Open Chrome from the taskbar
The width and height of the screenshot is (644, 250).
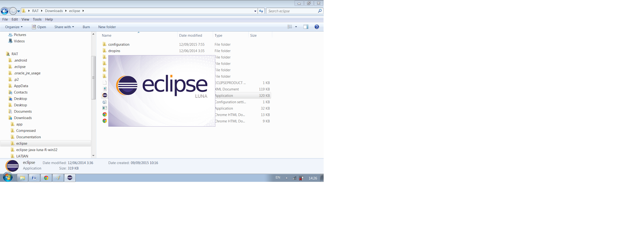[x=46, y=178]
